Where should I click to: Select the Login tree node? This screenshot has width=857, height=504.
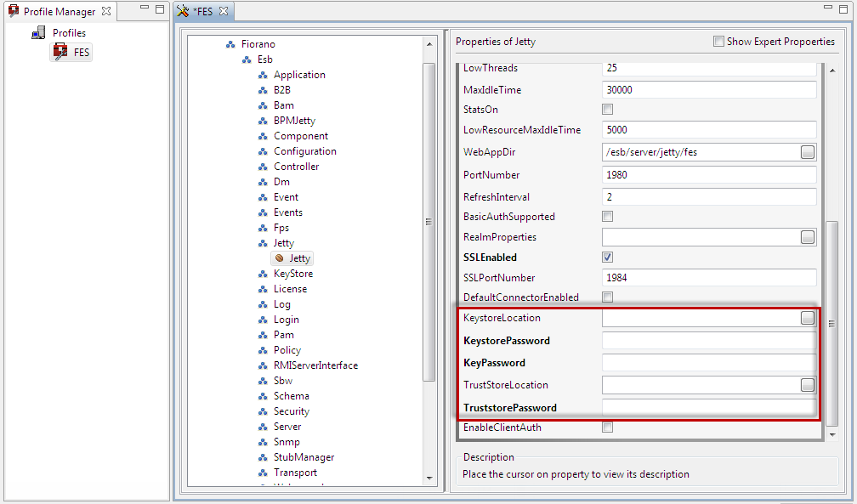[287, 320]
